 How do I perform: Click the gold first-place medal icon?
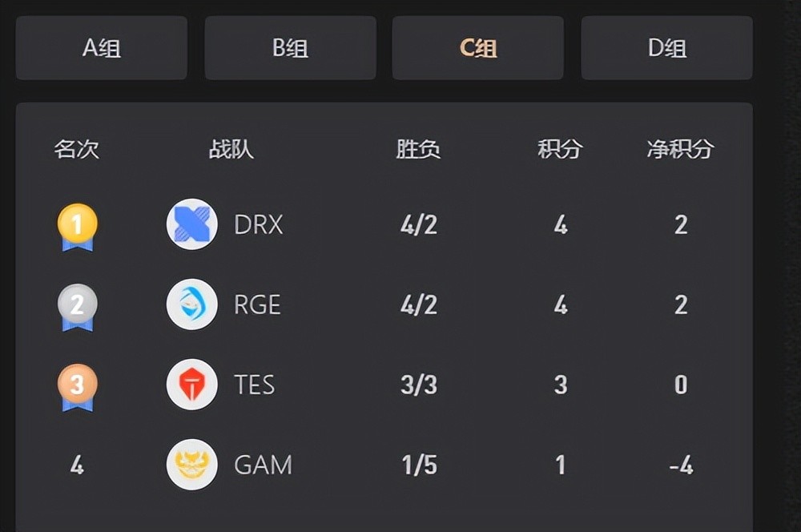(x=77, y=226)
